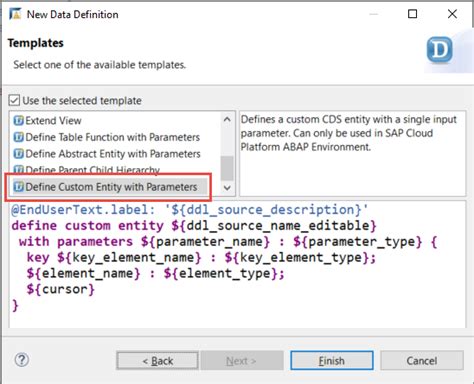Click the Define Custom Entity template icon
The height and width of the screenshot is (384, 474).
18,187
